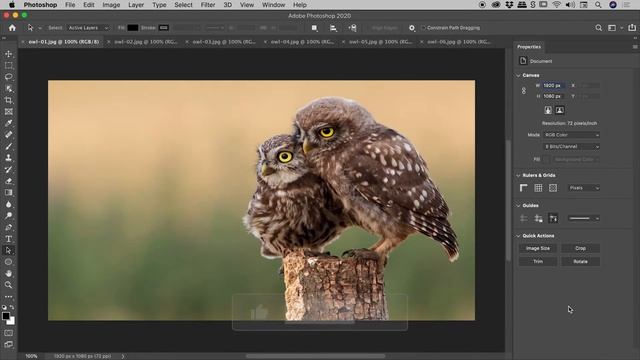Open the Edit Toolbar ellipsis menu
The image size is (640, 360).
tap(8, 297)
